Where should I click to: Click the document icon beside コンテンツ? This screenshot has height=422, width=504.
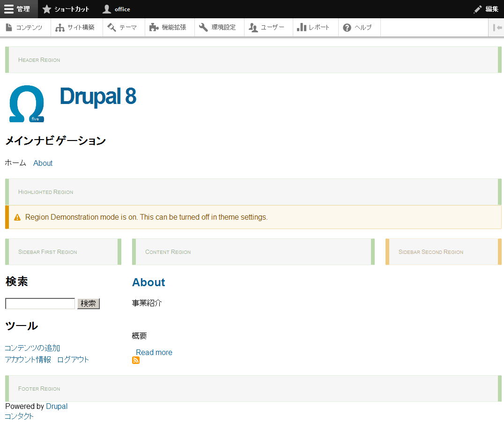point(9,27)
